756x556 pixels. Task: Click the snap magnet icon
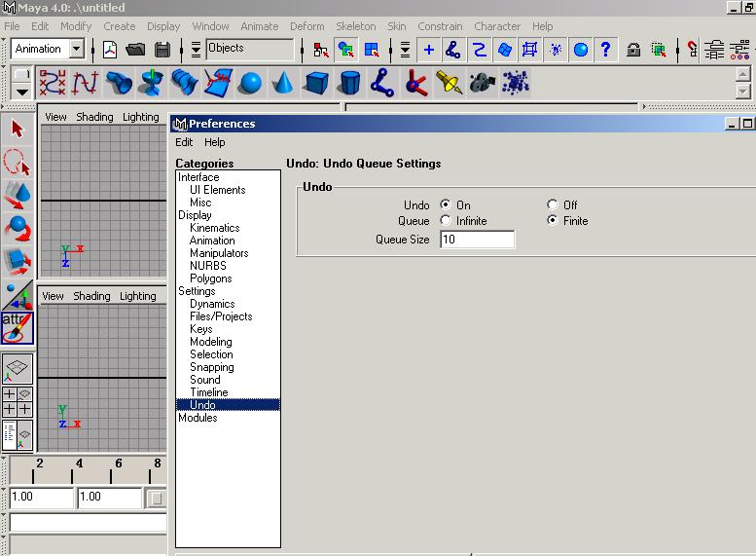tap(693, 50)
